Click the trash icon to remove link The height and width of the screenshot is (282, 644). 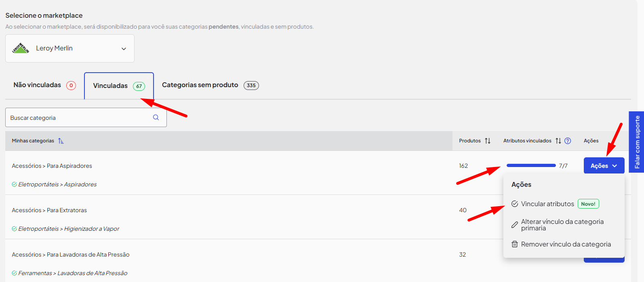tap(514, 244)
